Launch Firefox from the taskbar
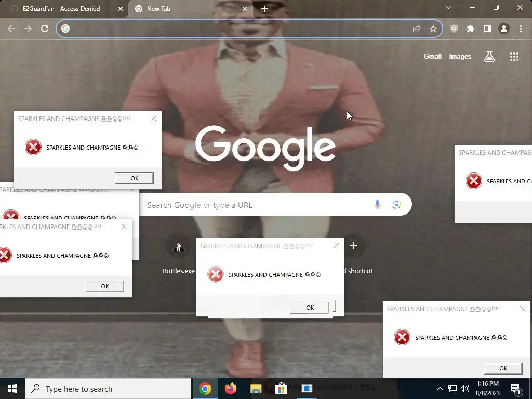Viewport: 532px width, 399px height. tap(231, 389)
